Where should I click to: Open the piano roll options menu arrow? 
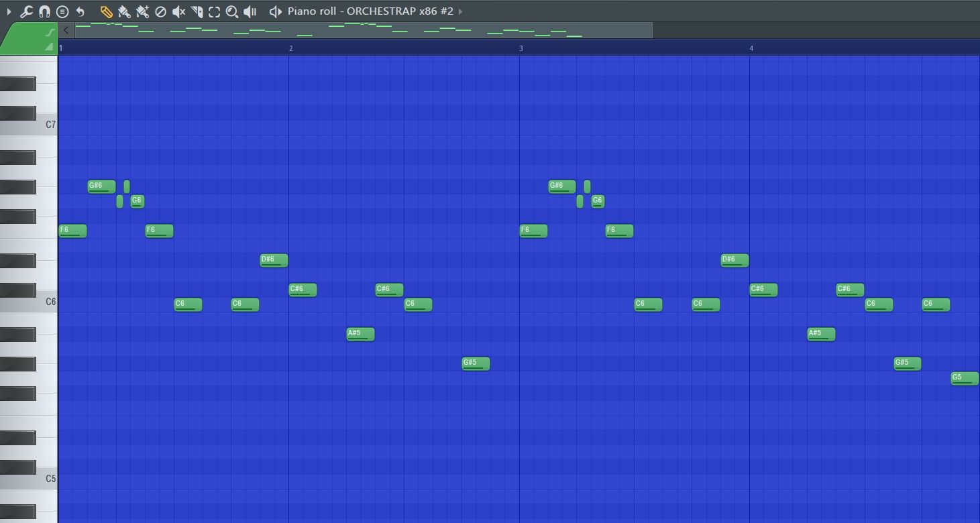pyautogui.click(x=9, y=11)
